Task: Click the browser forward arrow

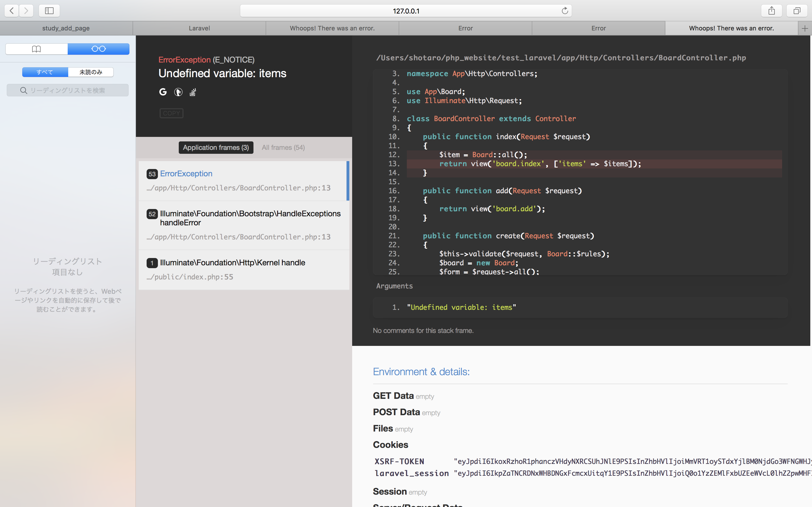Action: [x=26, y=11]
